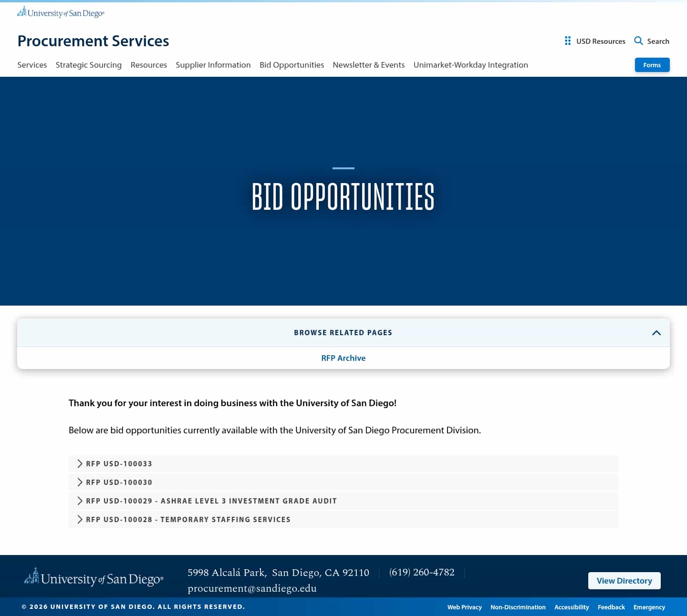
Task: Expand RFP USD-100029 ASHRAE Level 3 audit
Action: tap(343, 501)
